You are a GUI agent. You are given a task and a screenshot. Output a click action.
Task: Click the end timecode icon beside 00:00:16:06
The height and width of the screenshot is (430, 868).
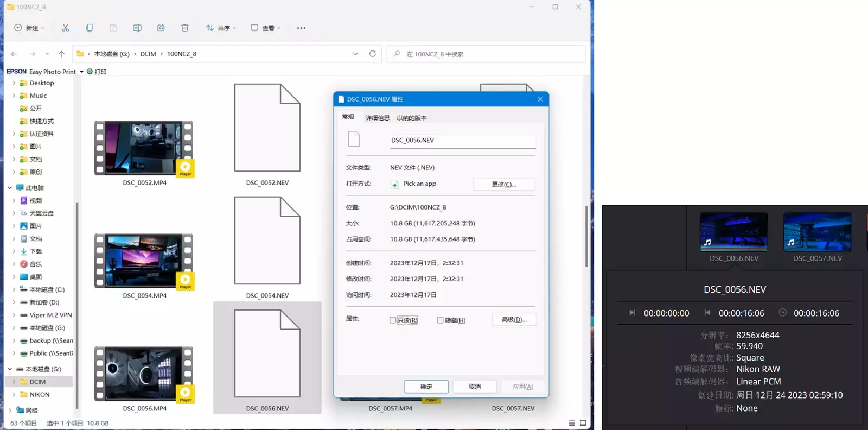(707, 313)
